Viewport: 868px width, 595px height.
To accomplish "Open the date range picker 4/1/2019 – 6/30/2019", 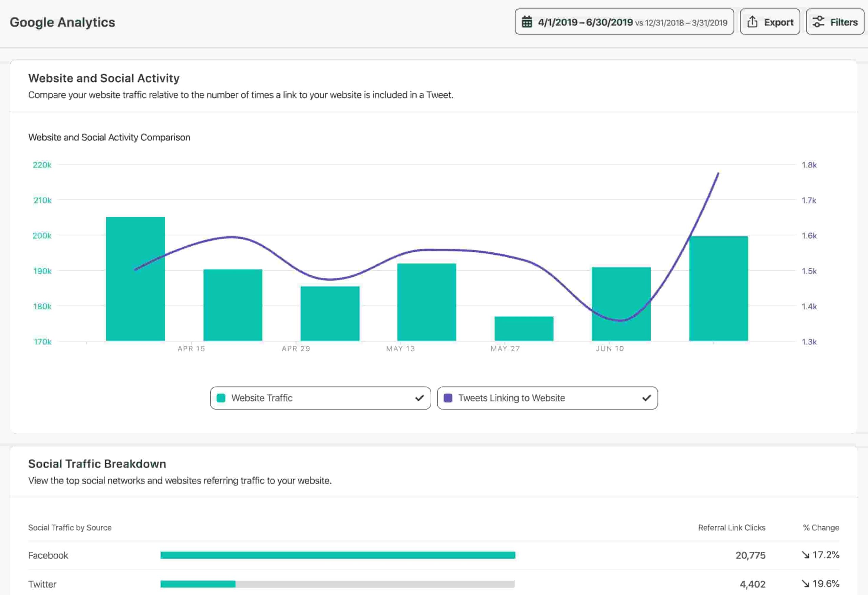I will (x=583, y=22).
